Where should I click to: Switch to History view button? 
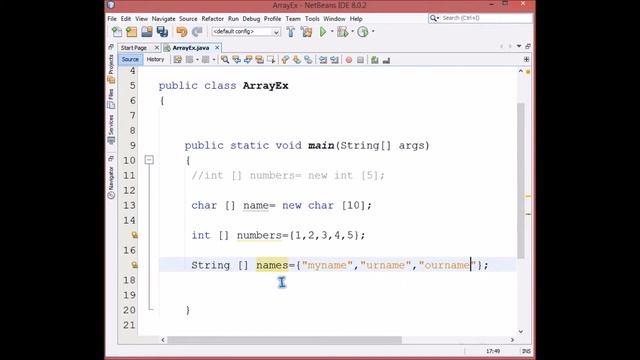(155, 60)
